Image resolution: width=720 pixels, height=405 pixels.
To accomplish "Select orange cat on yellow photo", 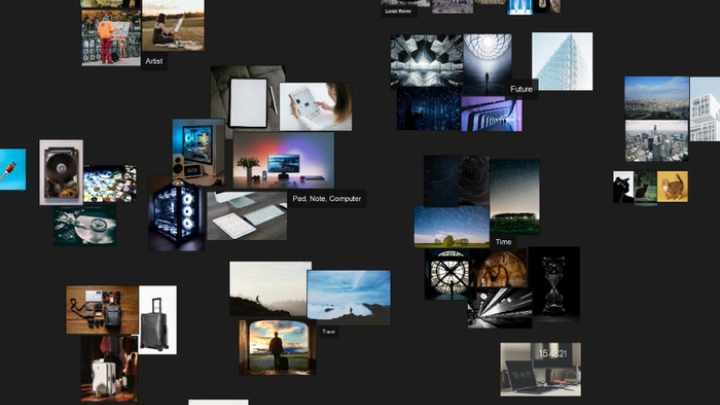I will coord(672,186).
